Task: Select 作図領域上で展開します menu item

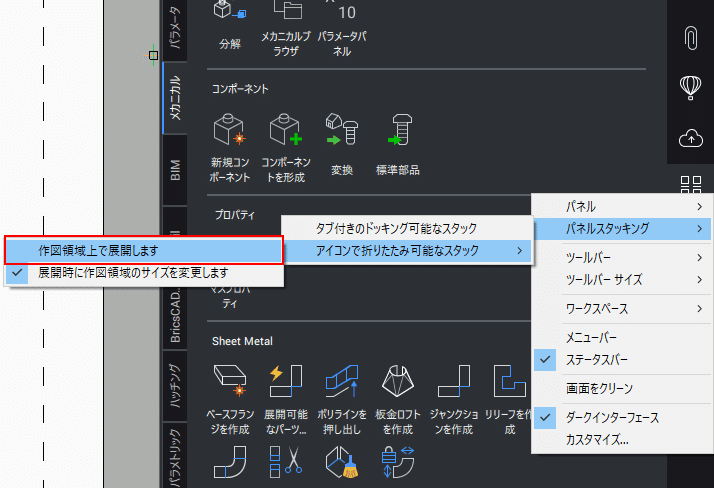Action: coord(144,250)
